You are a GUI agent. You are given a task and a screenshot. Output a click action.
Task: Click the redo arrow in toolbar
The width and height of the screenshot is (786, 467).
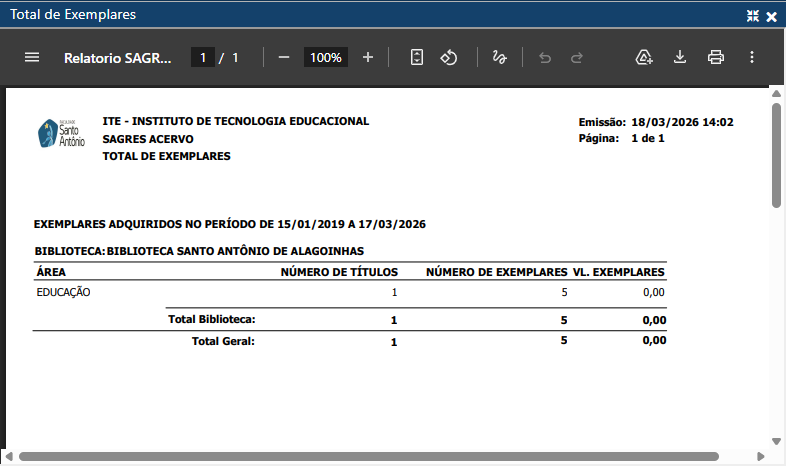point(577,58)
